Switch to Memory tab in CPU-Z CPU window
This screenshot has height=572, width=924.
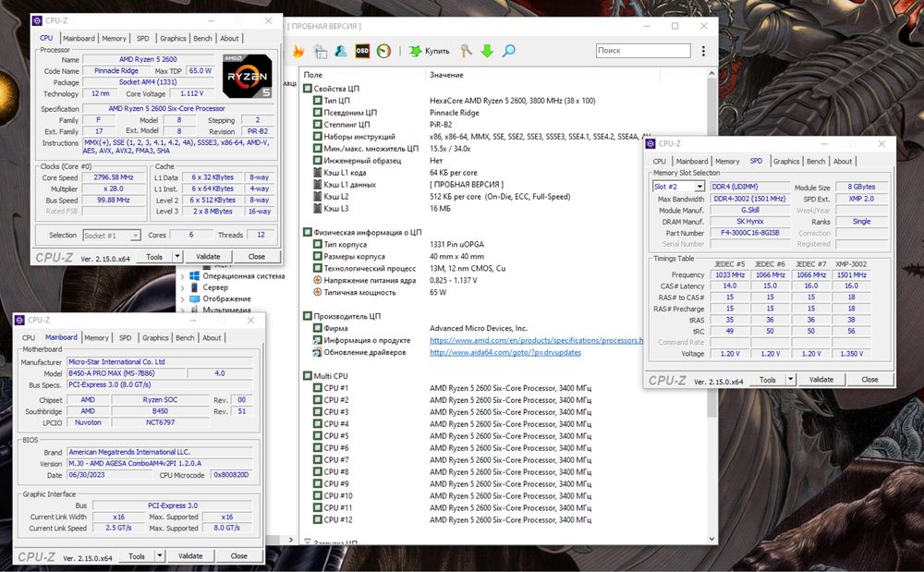(114, 38)
